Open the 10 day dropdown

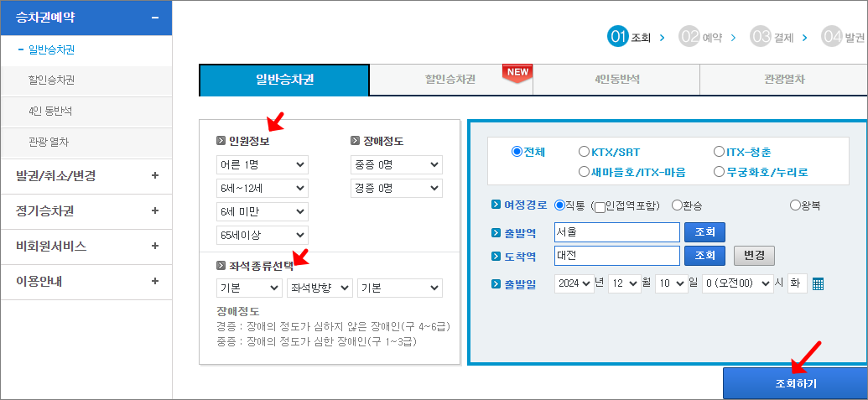pyautogui.click(x=671, y=283)
